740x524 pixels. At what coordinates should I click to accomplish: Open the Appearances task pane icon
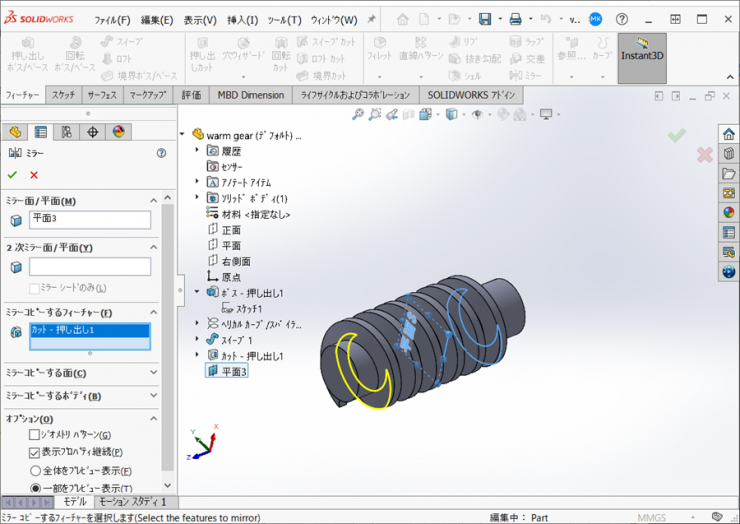click(729, 212)
